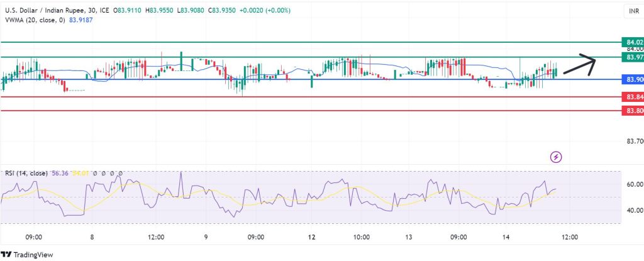Click the 84.02 green price label
This screenshot has height=261, width=644.
coord(633,42)
